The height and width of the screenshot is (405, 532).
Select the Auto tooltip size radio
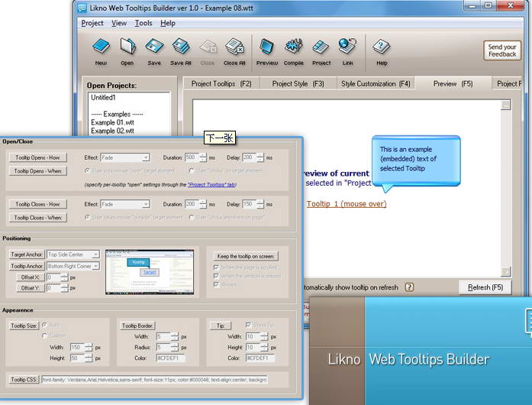pyautogui.click(x=45, y=326)
